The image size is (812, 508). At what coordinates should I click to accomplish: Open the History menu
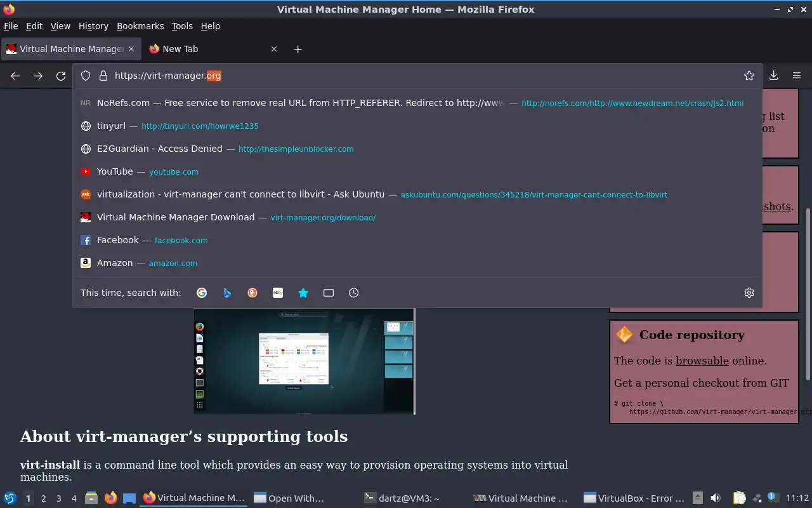[93, 26]
